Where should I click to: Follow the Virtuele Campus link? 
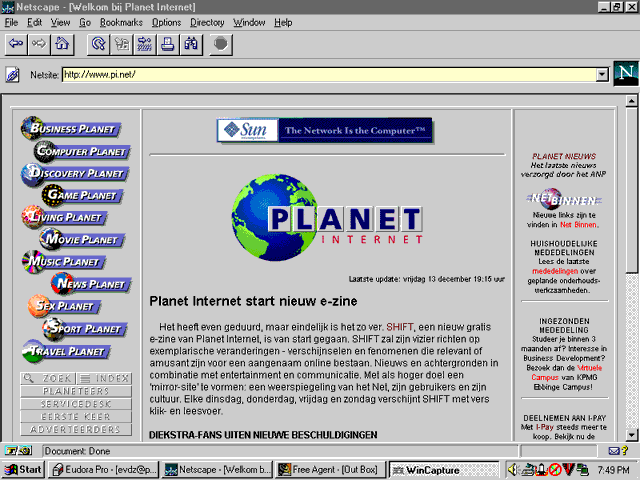pos(567,373)
